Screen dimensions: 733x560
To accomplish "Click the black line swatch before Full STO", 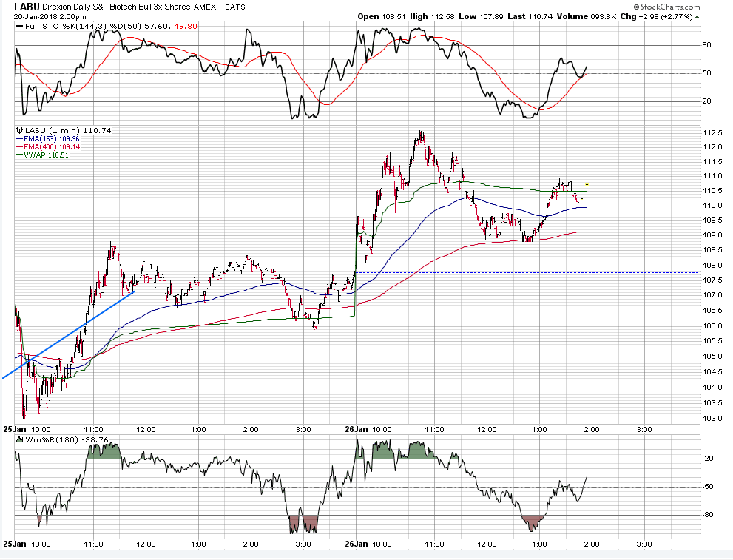I will [x=19, y=26].
